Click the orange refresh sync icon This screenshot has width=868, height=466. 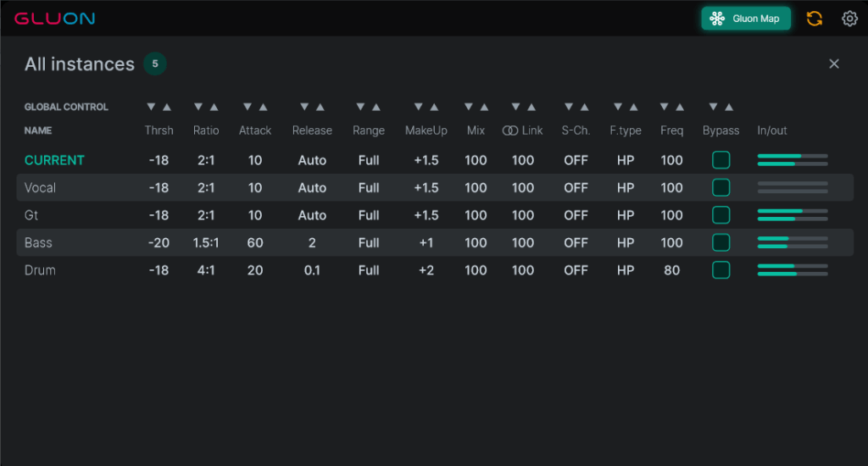815,19
